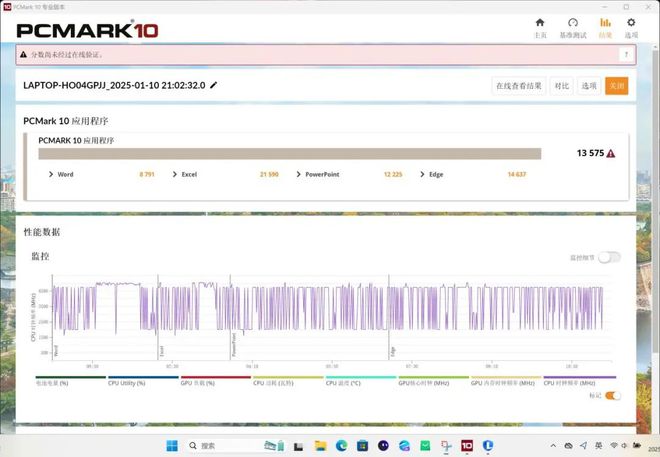The height and width of the screenshot is (457, 660).
Task: Show hidden system tray icons chevron
Action: 553,446
